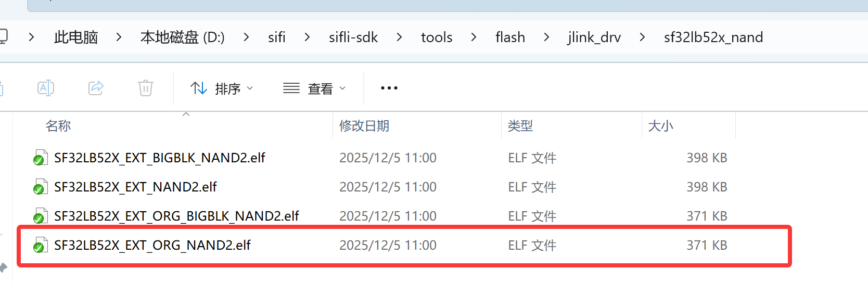Open the 查看 view dropdown

click(314, 88)
